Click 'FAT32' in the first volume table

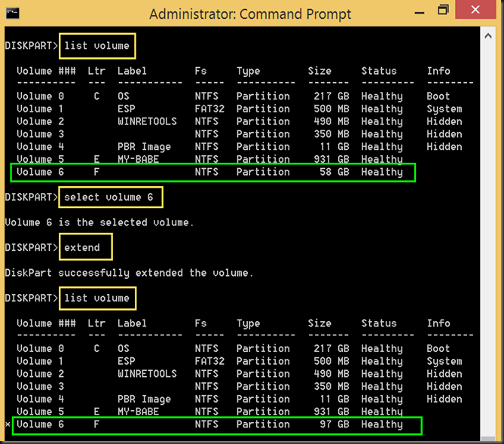[x=209, y=109]
